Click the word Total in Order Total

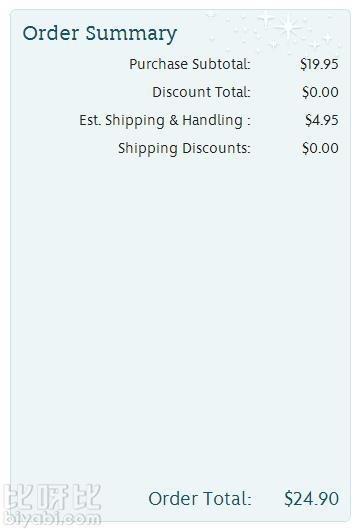[227, 499]
